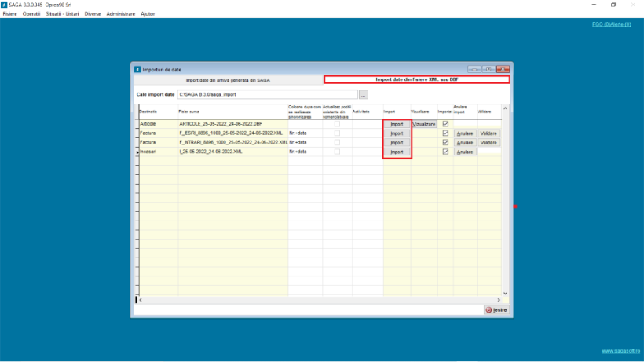Click Anulare for the F_IESIRI invoice row
Image resolution: width=644 pixels, height=362 pixels.
[465, 133]
